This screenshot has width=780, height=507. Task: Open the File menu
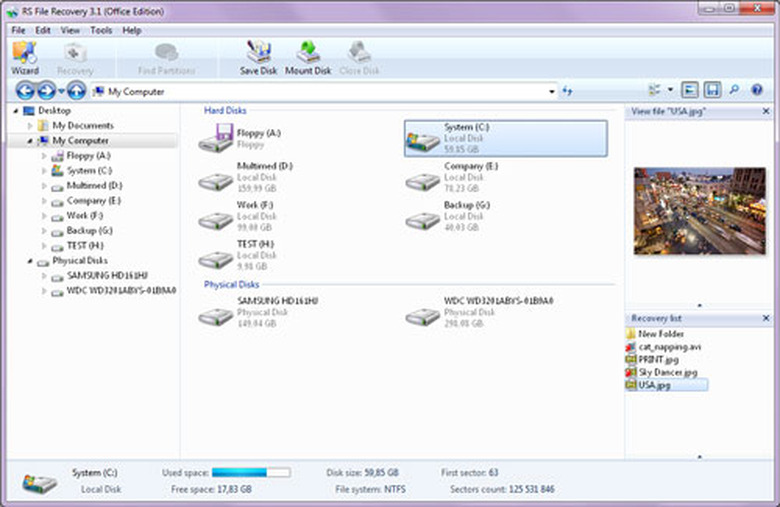pyautogui.click(x=18, y=31)
